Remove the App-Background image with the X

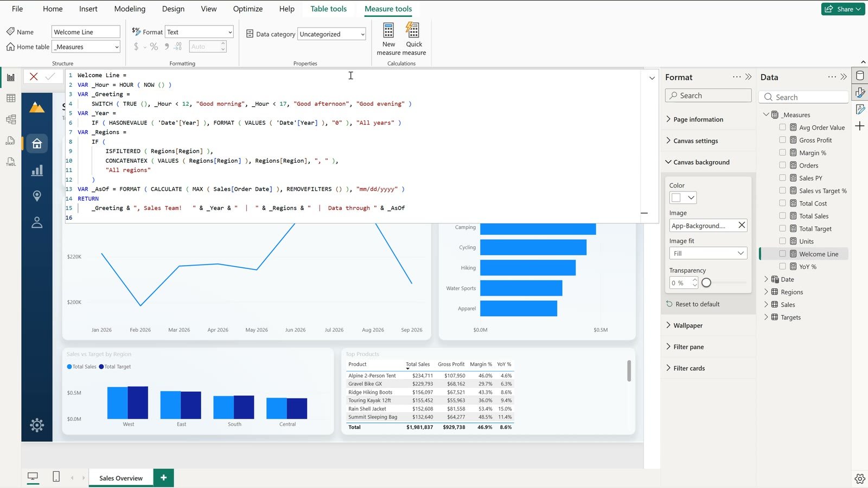[x=742, y=225]
